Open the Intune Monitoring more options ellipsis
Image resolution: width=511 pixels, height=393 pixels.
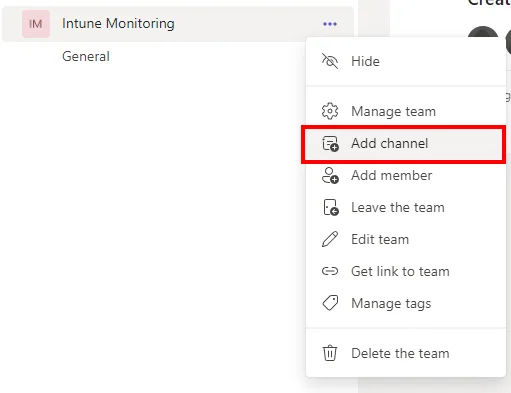[330, 24]
